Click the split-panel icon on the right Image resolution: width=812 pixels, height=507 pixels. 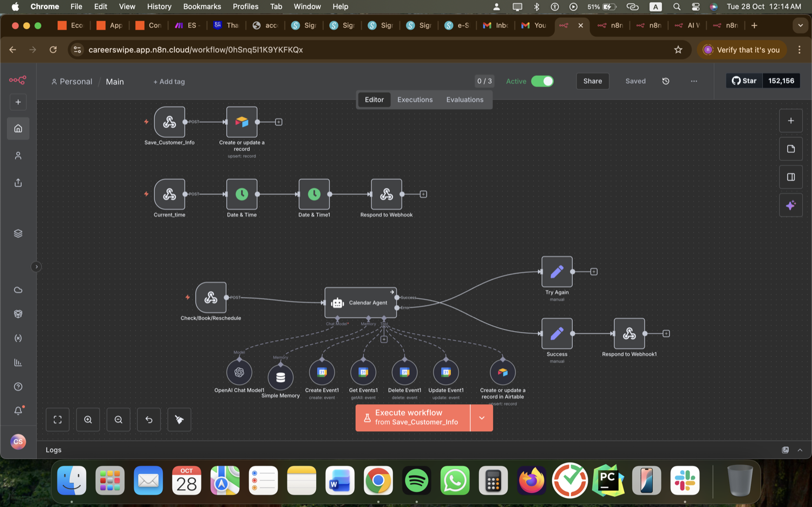click(x=791, y=177)
